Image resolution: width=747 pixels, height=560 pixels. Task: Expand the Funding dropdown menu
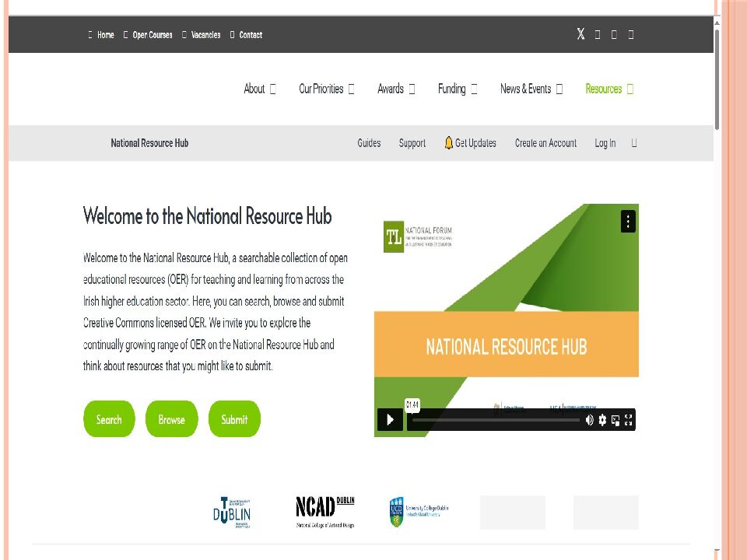click(458, 89)
